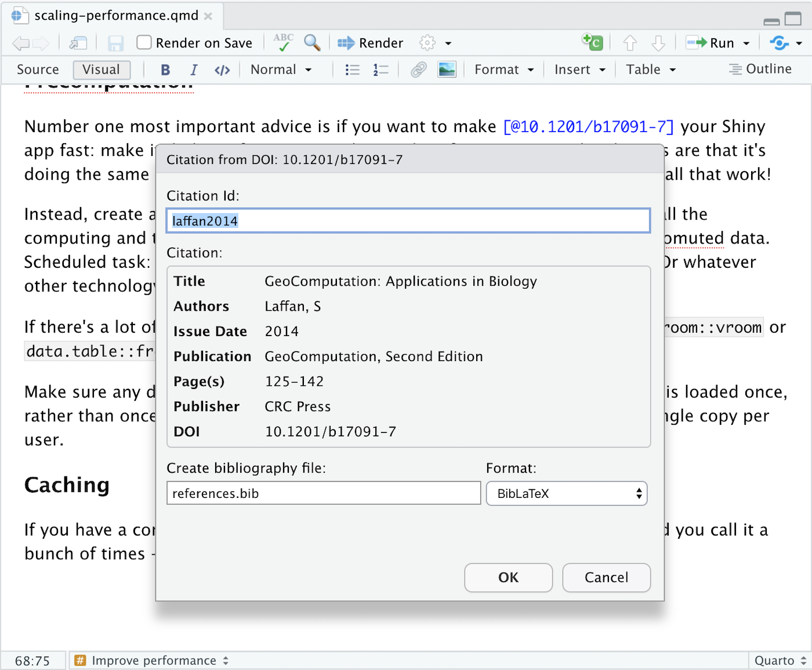Cancel the citation dialog
This screenshot has height=670, width=812.
[x=606, y=578]
